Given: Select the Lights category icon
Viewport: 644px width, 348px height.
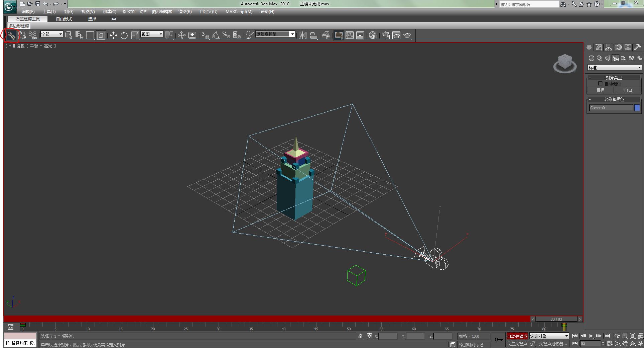Looking at the screenshot, I should pos(608,58).
